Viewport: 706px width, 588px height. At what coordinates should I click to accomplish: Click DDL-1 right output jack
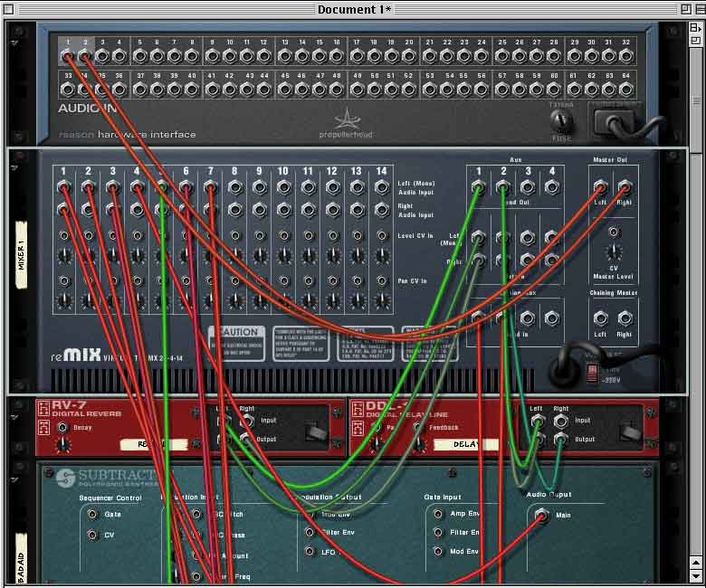point(560,439)
